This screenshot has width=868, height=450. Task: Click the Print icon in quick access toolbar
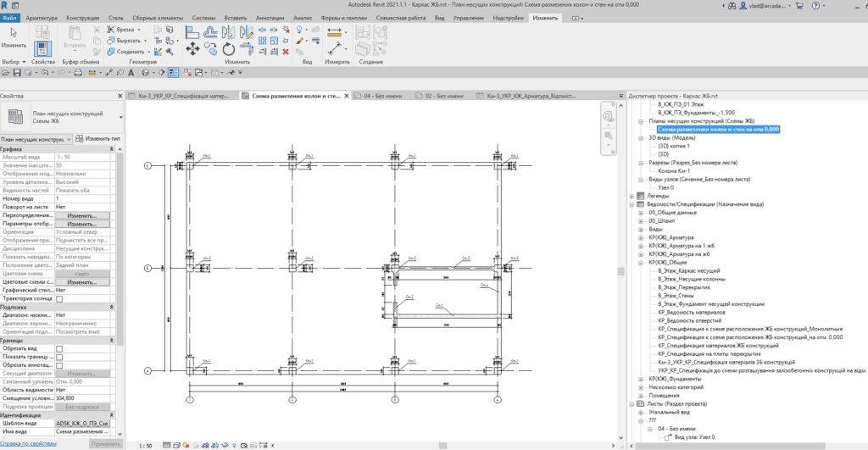point(78,73)
